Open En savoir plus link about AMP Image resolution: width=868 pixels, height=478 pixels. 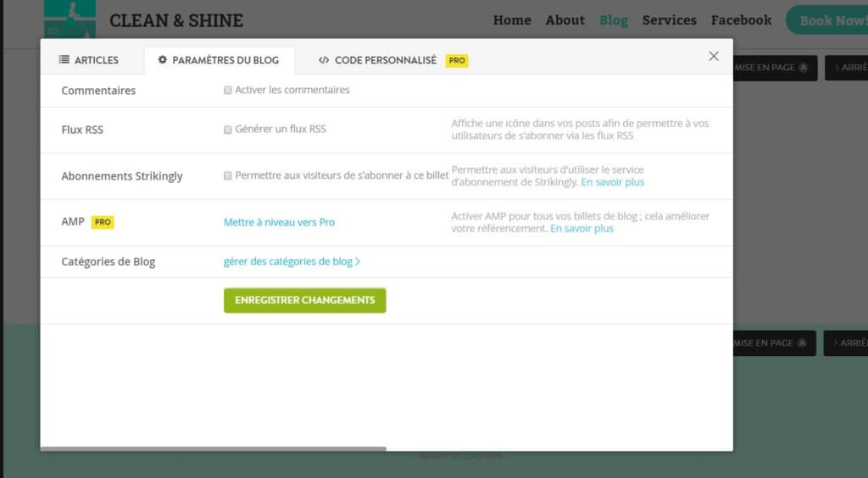tap(581, 229)
